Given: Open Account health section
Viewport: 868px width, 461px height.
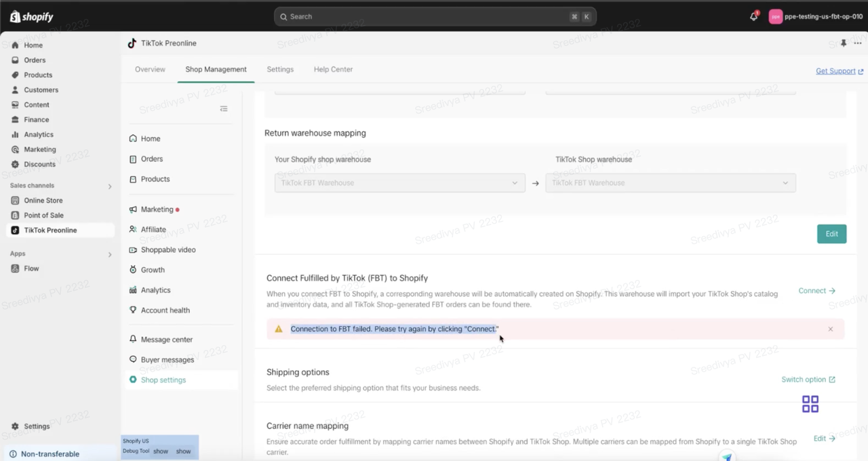Looking at the screenshot, I should [165, 310].
